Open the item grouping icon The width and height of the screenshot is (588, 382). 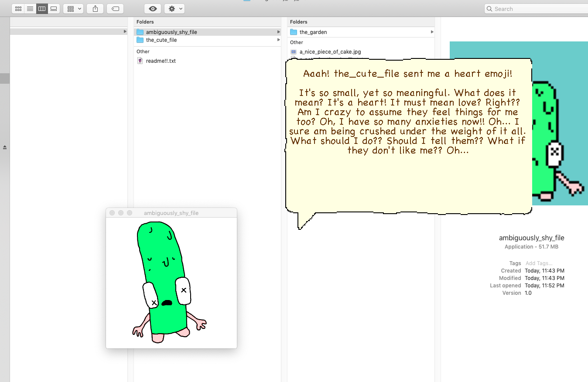[x=70, y=8]
